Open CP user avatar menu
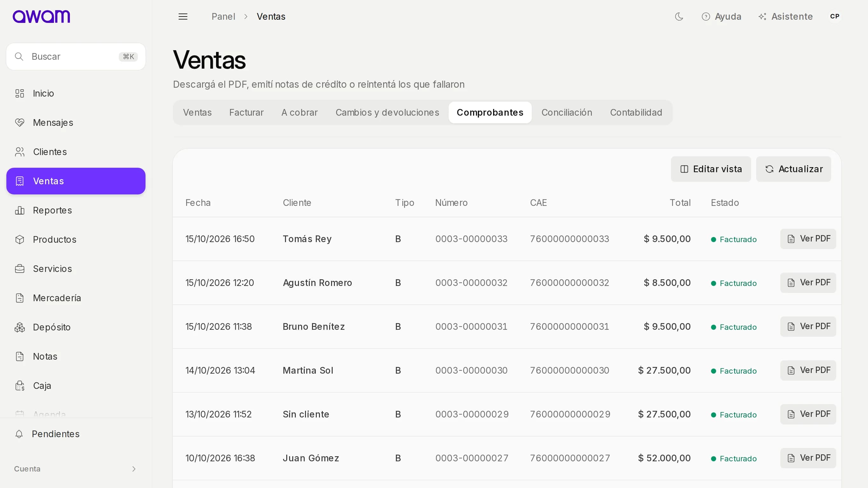 coord(835,17)
